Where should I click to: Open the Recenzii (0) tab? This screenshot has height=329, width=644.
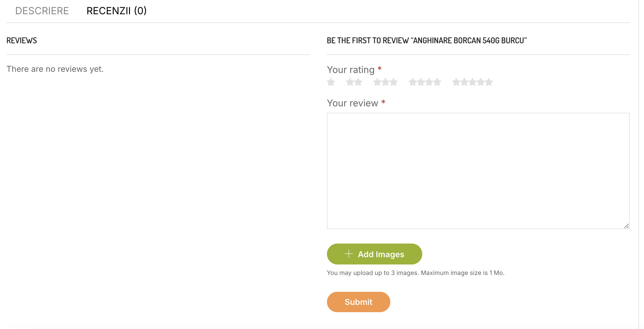[117, 11]
